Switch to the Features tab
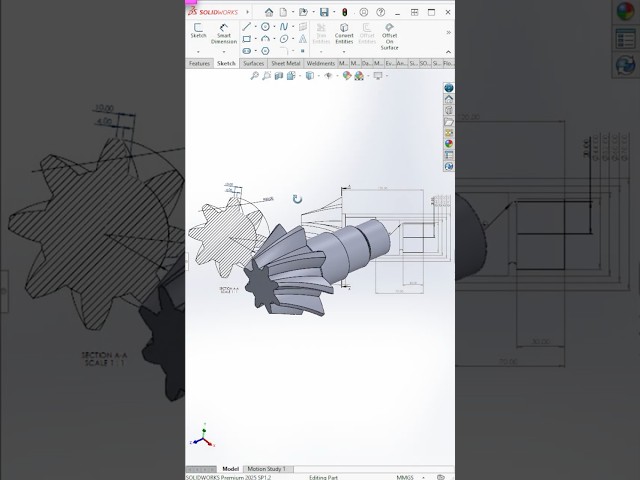This screenshot has height=480, width=640. [199, 63]
